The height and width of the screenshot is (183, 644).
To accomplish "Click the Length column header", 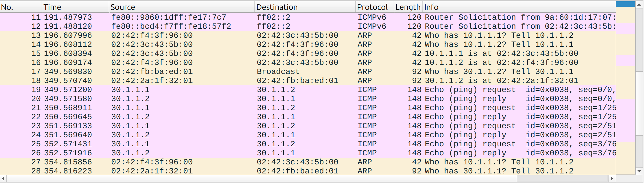I will click(x=408, y=7).
